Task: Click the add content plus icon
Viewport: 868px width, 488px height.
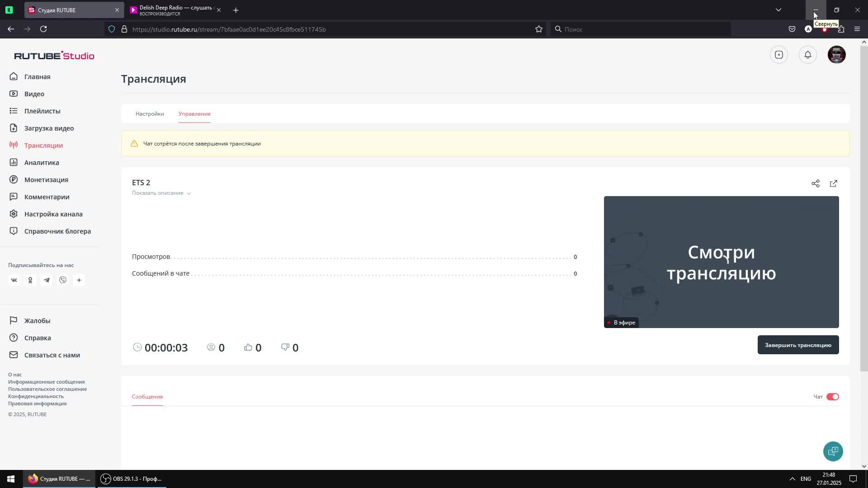Action: pos(779,55)
